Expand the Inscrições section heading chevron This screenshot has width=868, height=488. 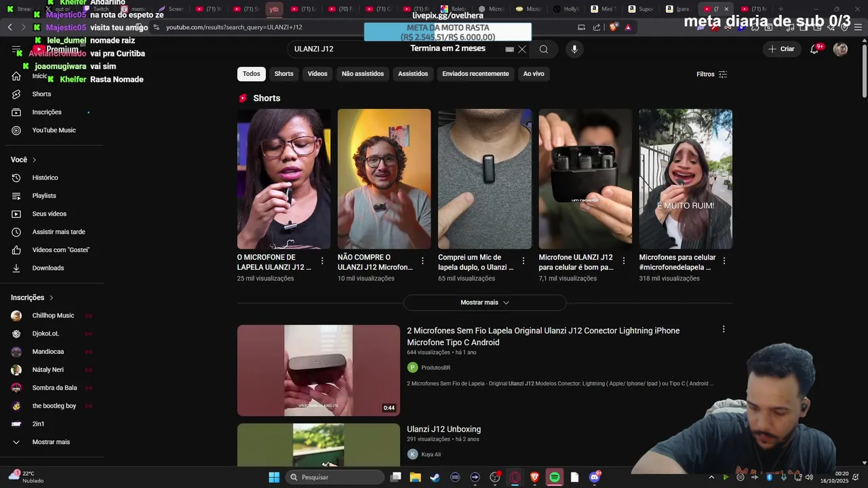pyautogui.click(x=51, y=298)
